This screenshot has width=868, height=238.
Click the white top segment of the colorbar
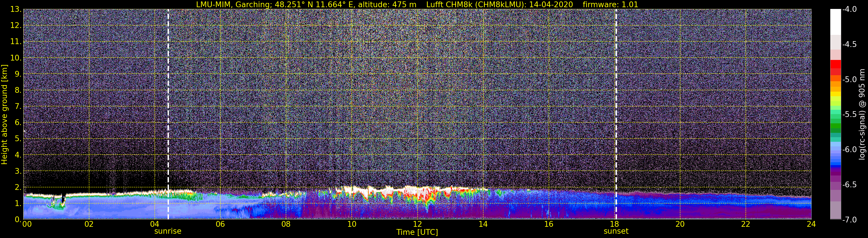(836, 22)
